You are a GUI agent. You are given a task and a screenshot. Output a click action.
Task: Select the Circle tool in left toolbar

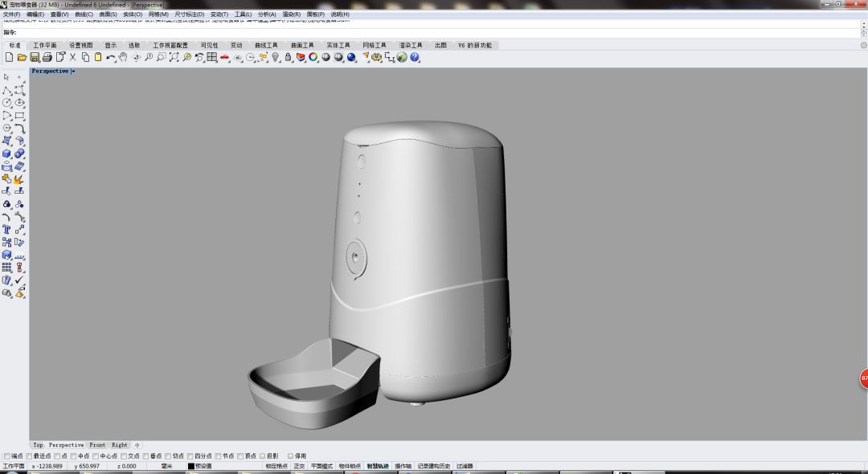point(6,103)
